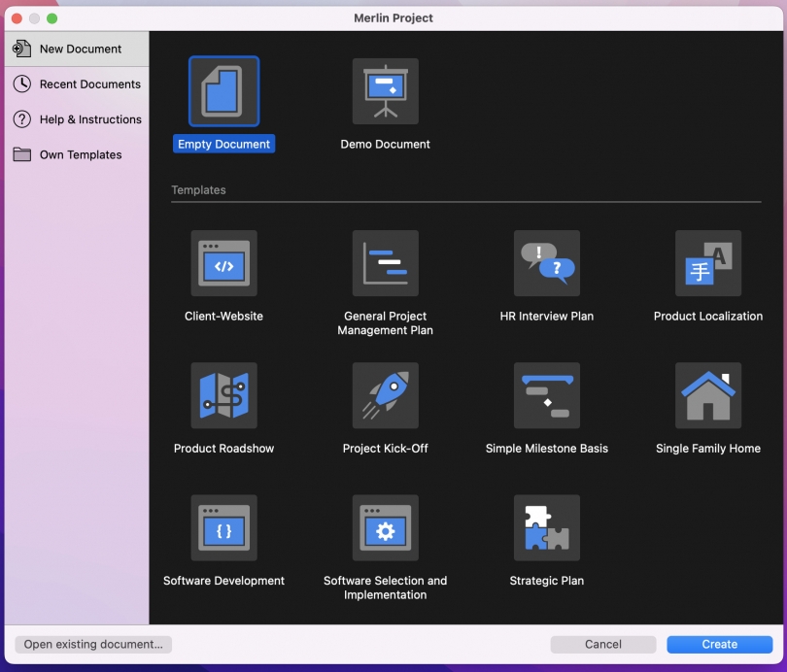Choose the HR Interview Plan icon
Image resolution: width=787 pixels, height=672 pixels.
click(546, 263)
